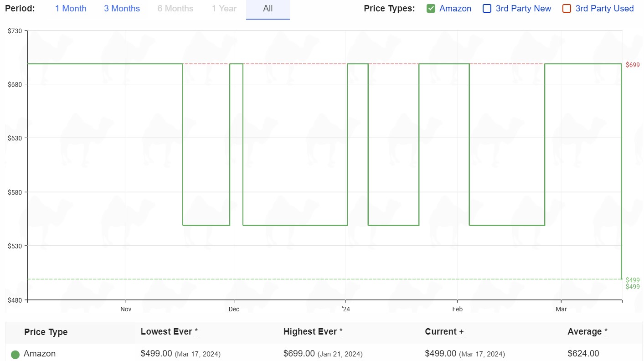Click the 3rd Party New label
Screen dimensions: 644x361
click(x=523, y=9)
